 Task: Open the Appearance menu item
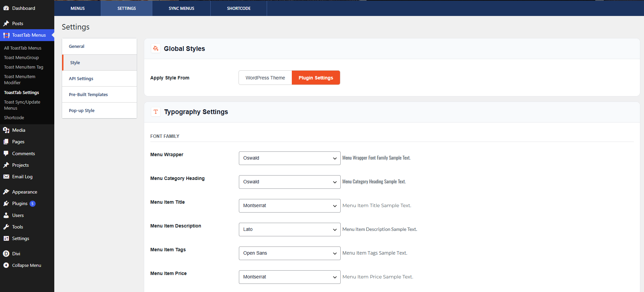(27, 192)
